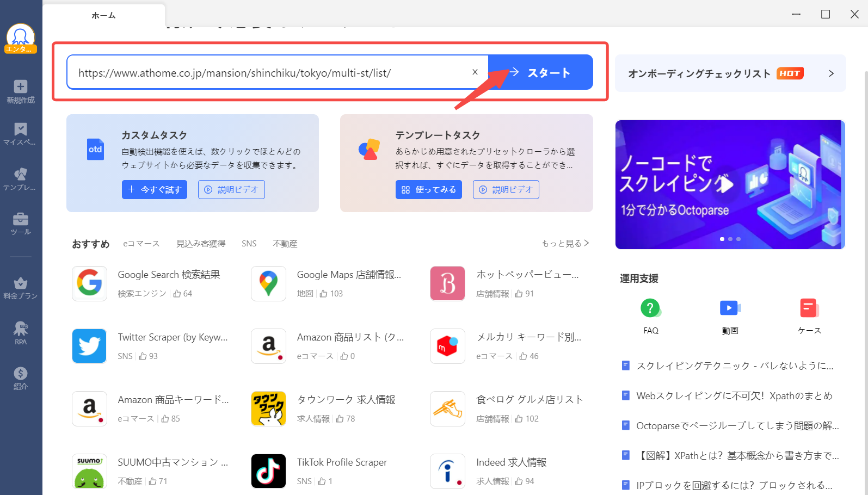Expand the オンボーディングチェックリスト chevron
The height and width of the screenshot is (495, 868).
[831, 73]
